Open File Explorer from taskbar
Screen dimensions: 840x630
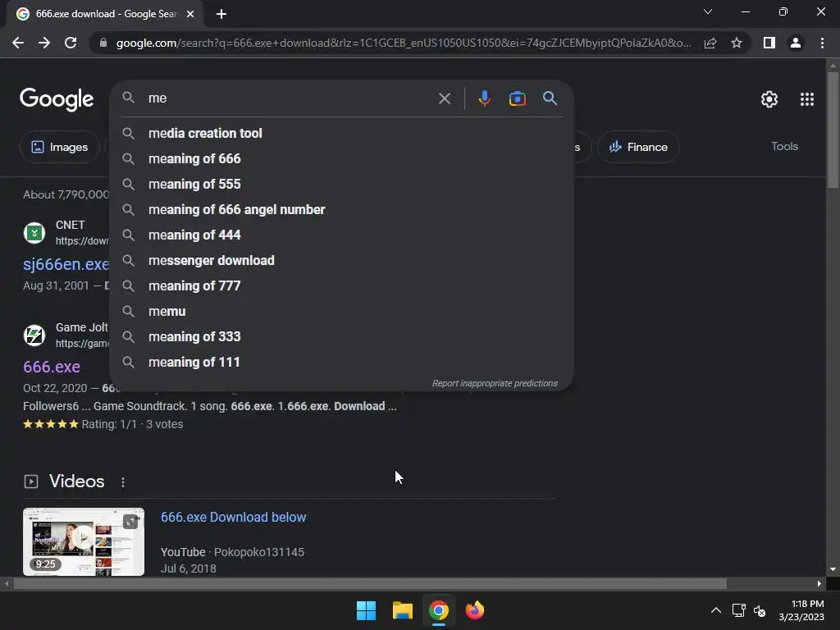click(x=402, y=610)
